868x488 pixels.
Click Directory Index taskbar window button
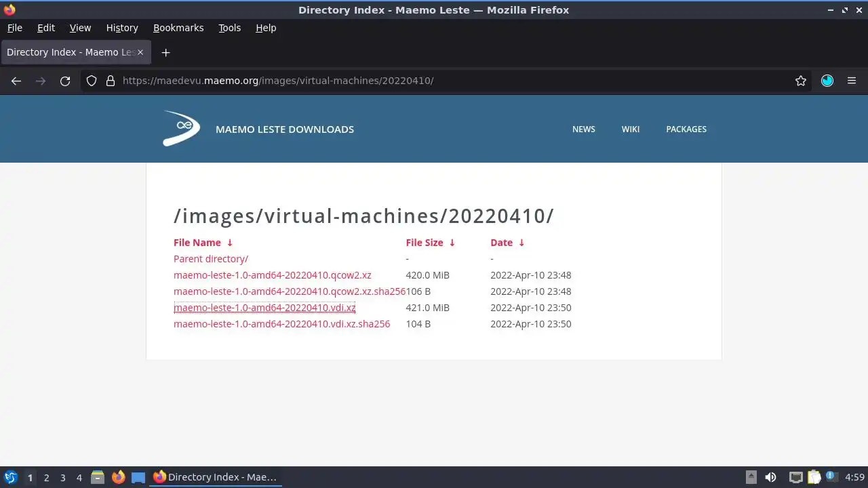point(215,477)
